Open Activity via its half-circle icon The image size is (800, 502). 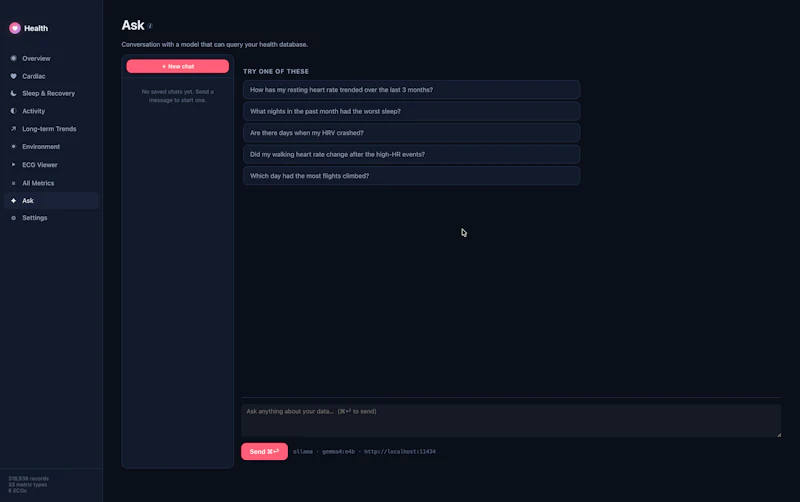pyautogui.click(x=13, y=111)
